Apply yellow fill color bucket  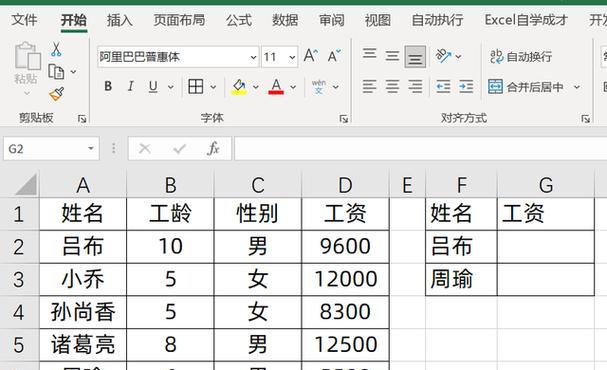click(x=239, y=87)
